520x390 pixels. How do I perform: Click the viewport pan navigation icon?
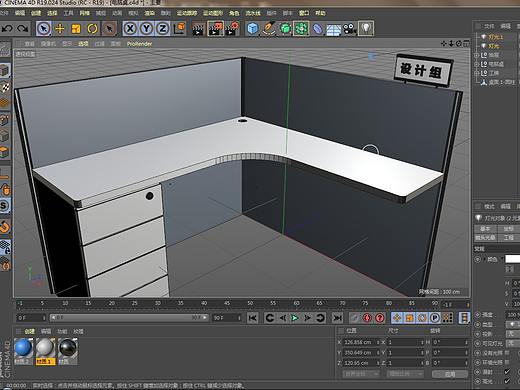(444, 43)
